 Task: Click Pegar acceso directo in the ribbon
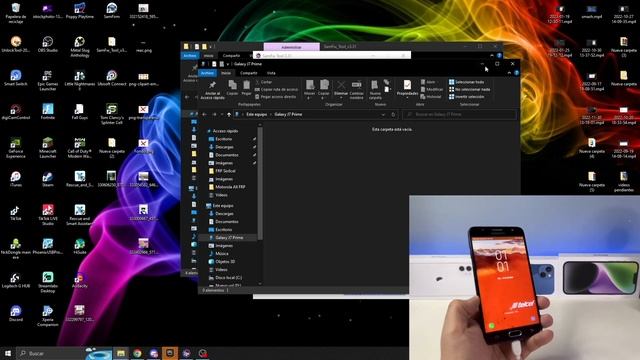click(276, 97)
